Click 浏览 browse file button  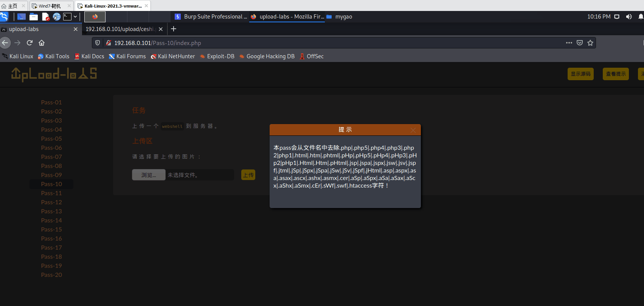pyautogui.click(x=149, y=175)
